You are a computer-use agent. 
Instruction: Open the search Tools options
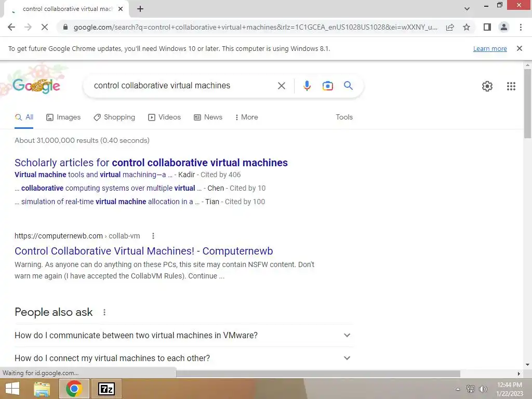(344, 117)
